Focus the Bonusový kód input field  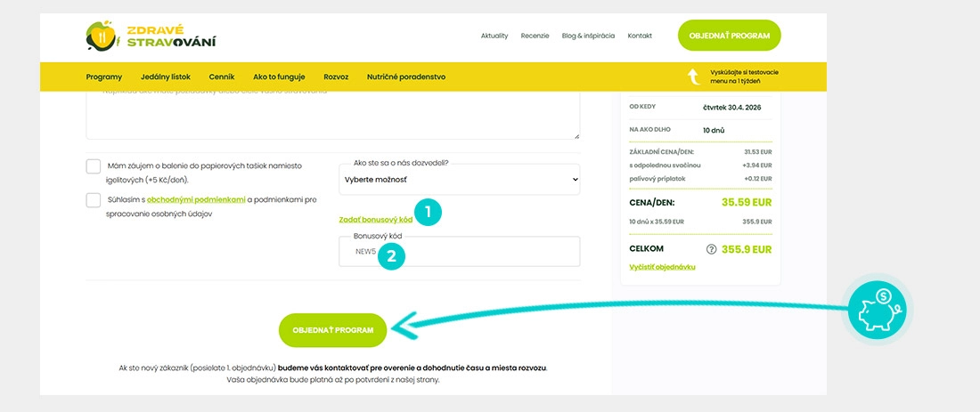tap(460, 252)
